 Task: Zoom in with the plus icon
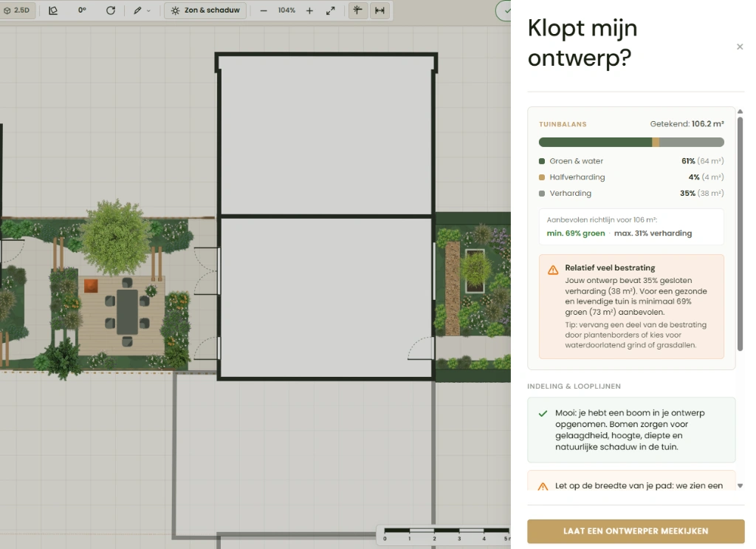coord(309,10)
